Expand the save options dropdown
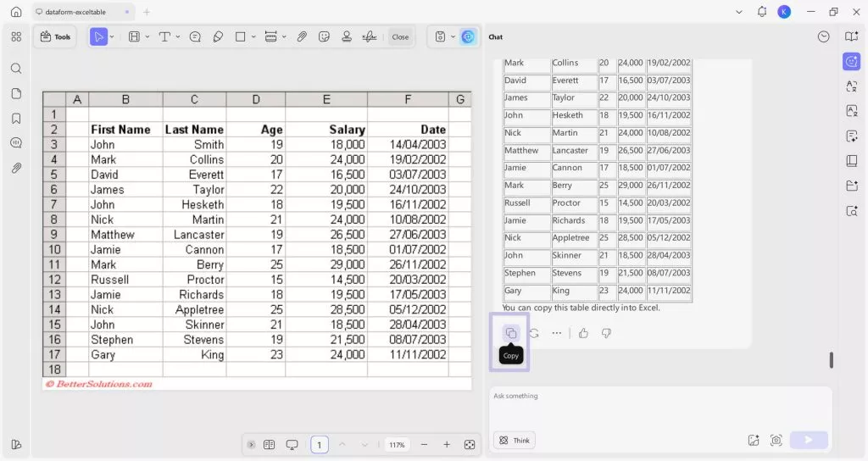This screenshot has height=461, width=868. tap(453, 37)
